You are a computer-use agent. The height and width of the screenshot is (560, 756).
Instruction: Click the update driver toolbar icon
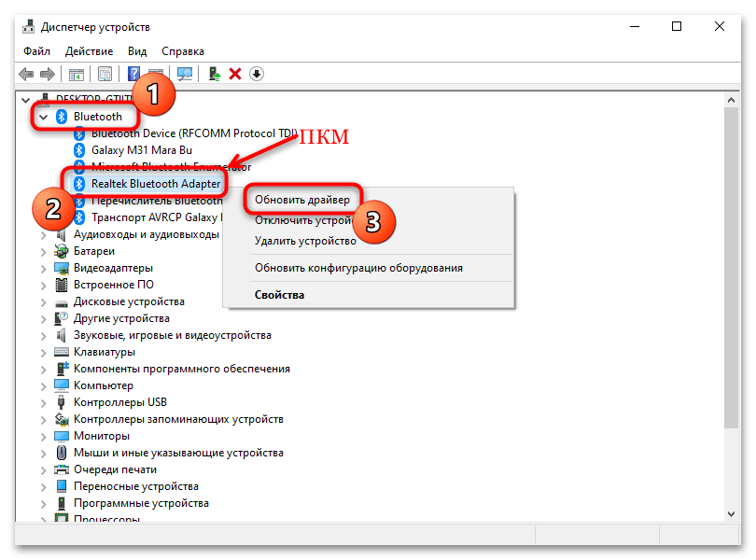click(x=214, y=74)
